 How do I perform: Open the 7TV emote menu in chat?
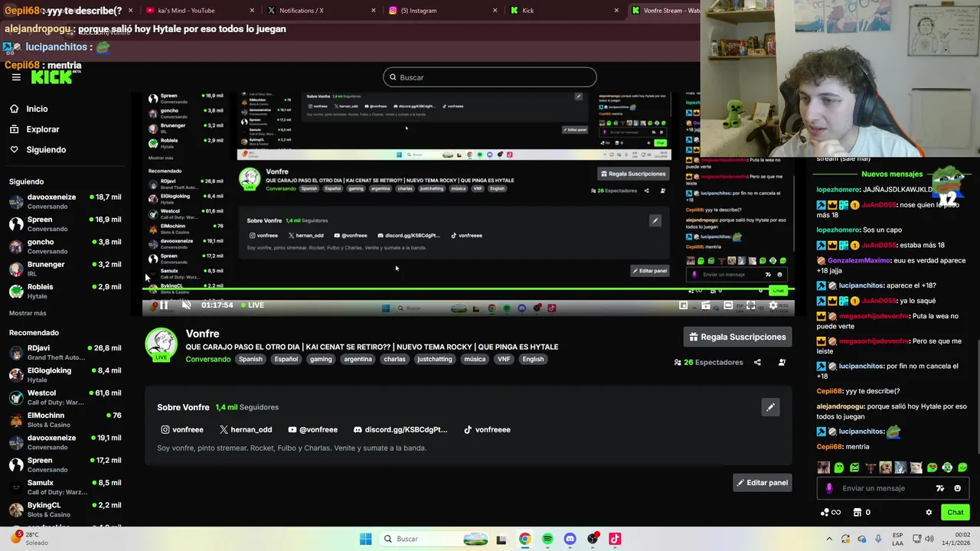coord(940,488)
